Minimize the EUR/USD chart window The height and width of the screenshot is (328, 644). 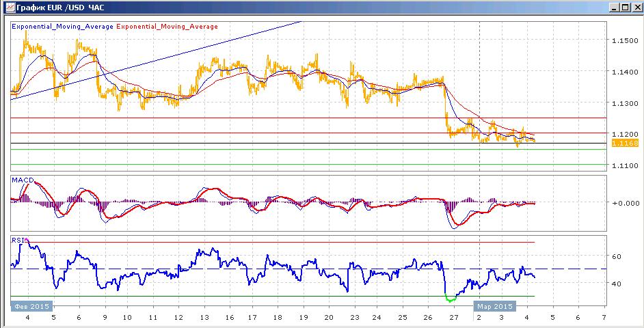[615, 8]
